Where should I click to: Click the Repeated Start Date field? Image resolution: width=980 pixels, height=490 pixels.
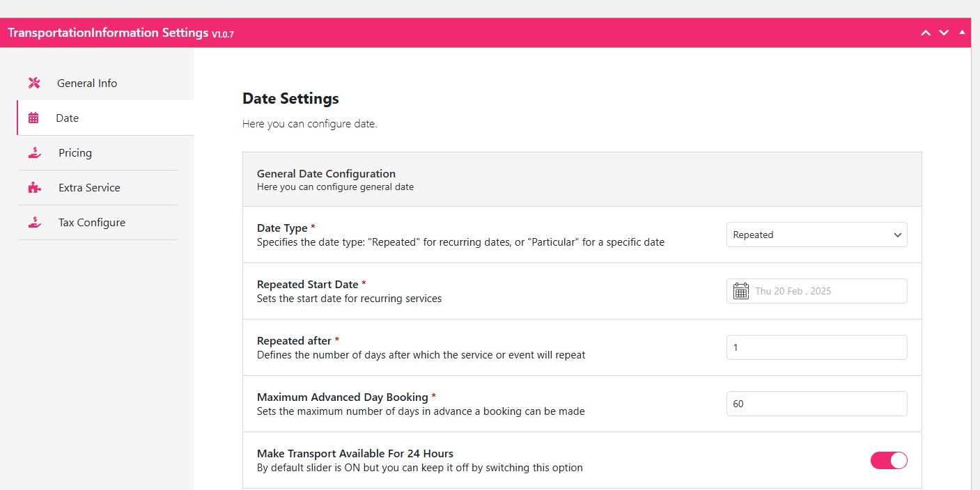(816, 291)
